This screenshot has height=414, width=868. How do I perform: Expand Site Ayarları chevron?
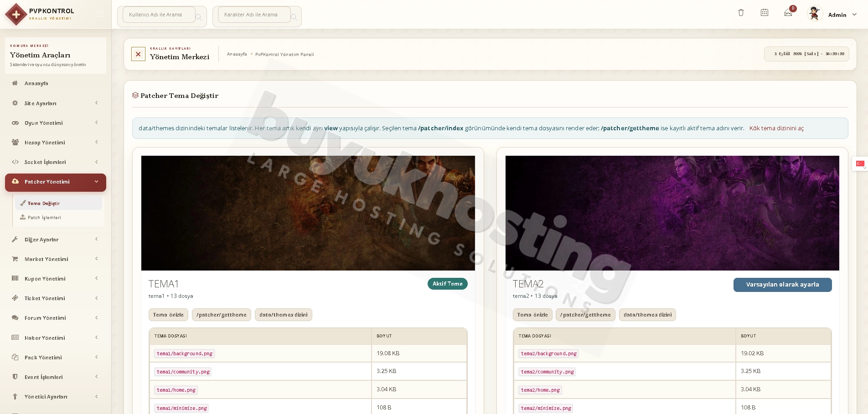pyautogui.click(x=97, y=103)
